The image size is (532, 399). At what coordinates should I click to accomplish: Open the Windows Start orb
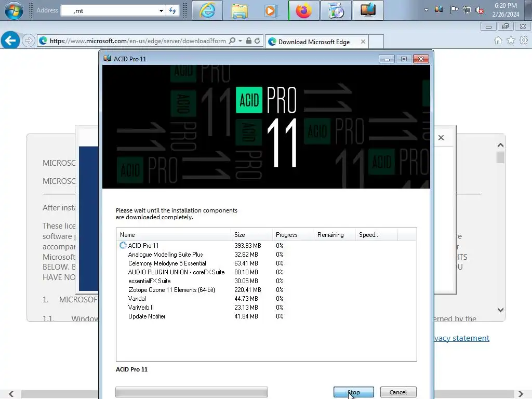click(14, 10)
